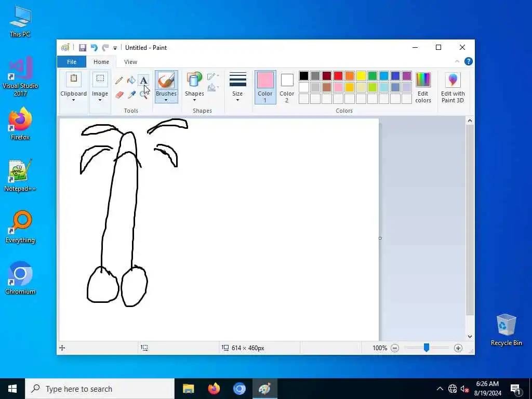Click the volume speaker tray icon
532x399 pixels.
pyautogui.click(x=465, y=389)
